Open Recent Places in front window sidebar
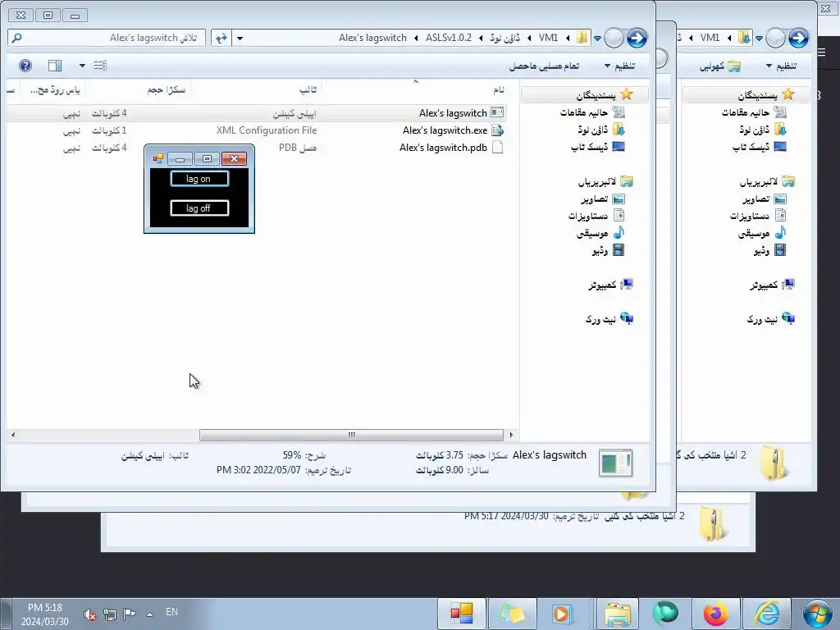This screenshot has width=840, height=630. (x=592, y=112)
